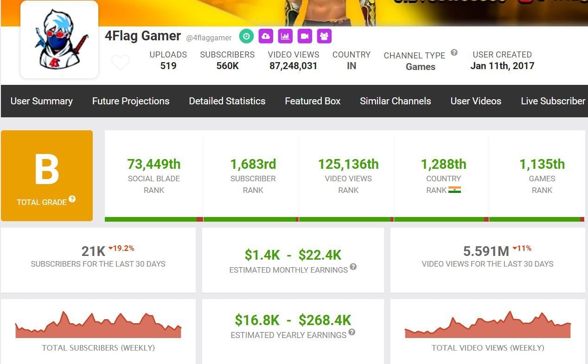Toggle the heart favorite for 4Flag Gamer
Screen dimensions: 588x364
point(121,63)
